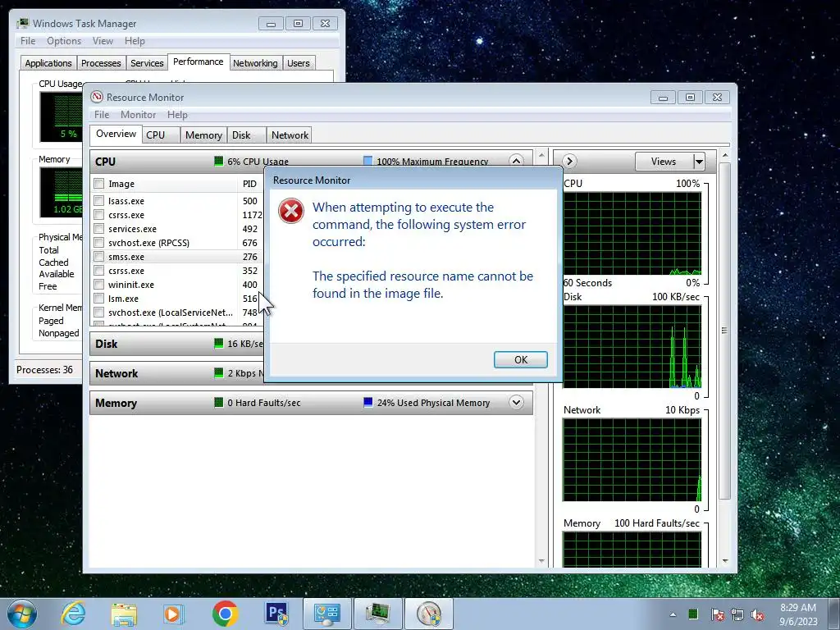Click the PID column header
The width and height of the screenshot is (840, 630).
251,184
